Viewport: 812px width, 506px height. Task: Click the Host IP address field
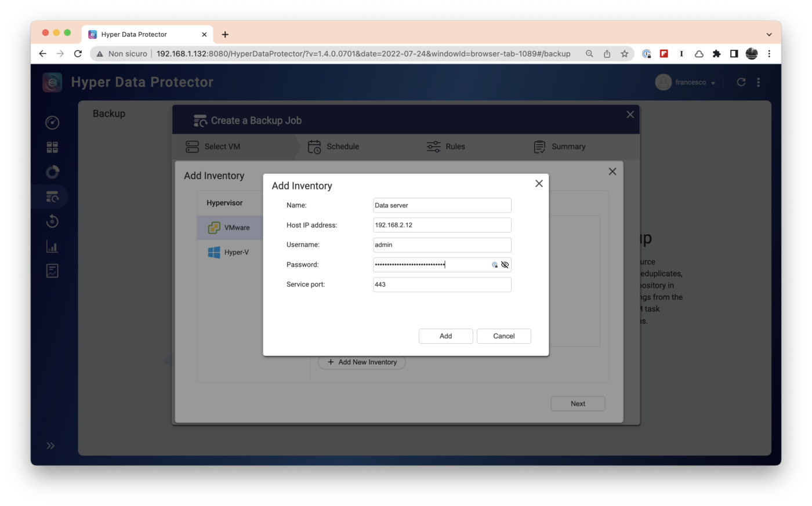coord(442,225)
